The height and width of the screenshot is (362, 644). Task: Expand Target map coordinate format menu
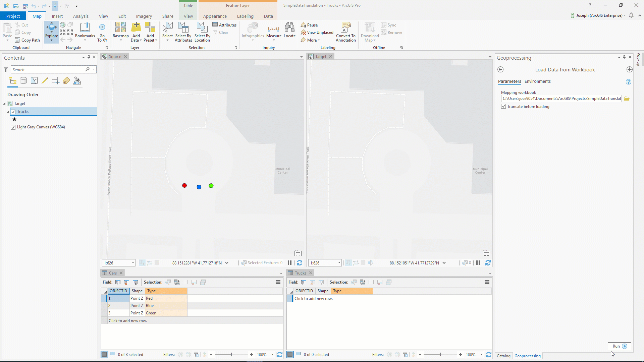coord(444,263)
